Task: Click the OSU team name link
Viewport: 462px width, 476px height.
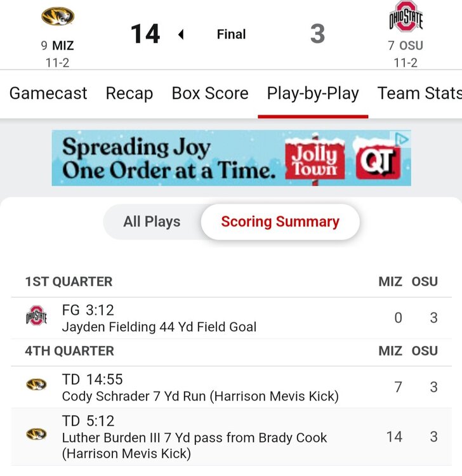Action: (x=411, y=46)
